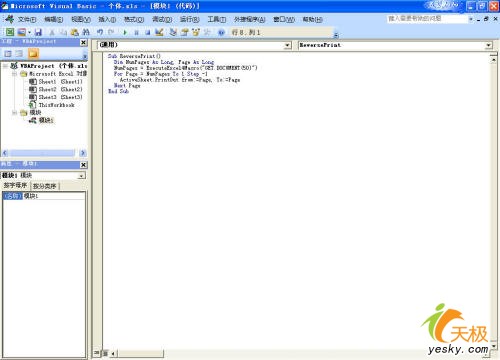Click the View Microsoft Excel toolbar icon
The image size is (500, 360).
point(10,32)
